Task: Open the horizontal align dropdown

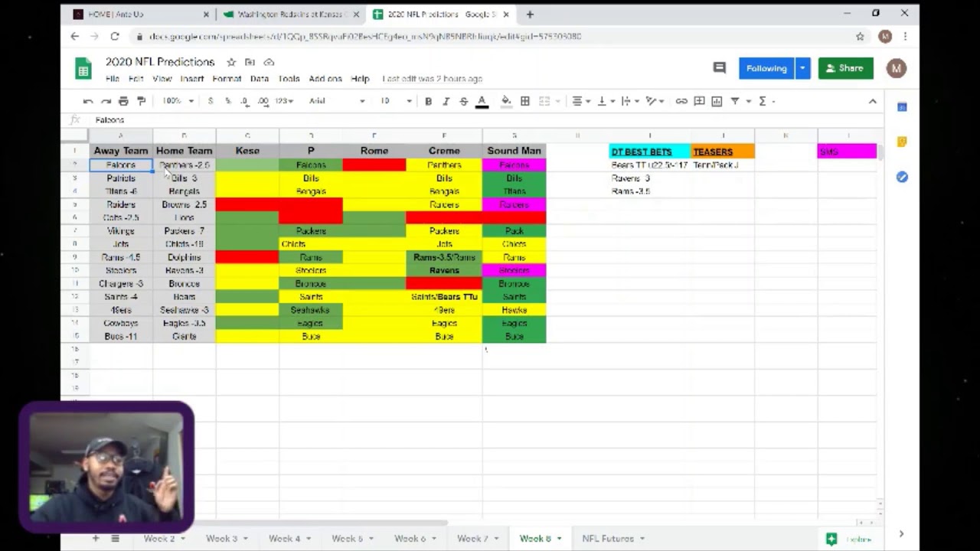Action: click(x=581, y=101)
